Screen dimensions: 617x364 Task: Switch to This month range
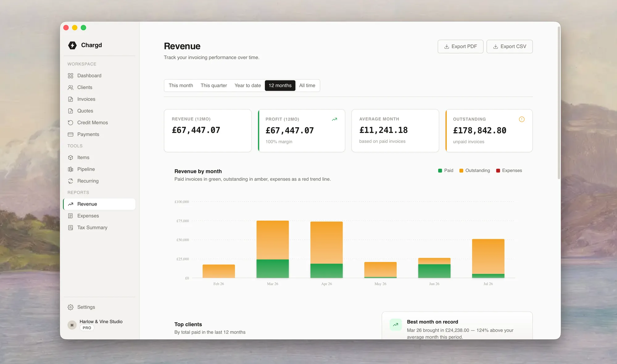pyautogui.click(x=181, y=85)
